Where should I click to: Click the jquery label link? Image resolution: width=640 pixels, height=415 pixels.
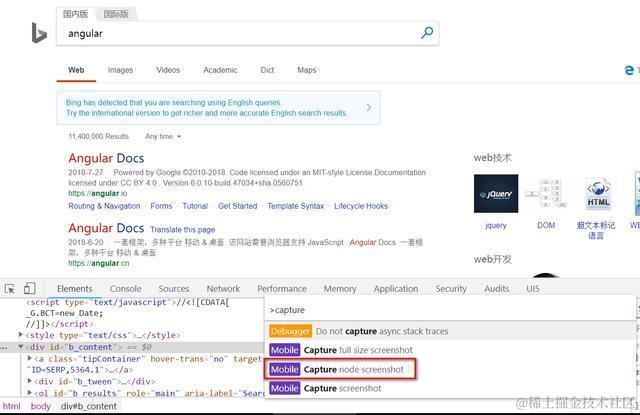pyautogui.click(x=496, y=225)
